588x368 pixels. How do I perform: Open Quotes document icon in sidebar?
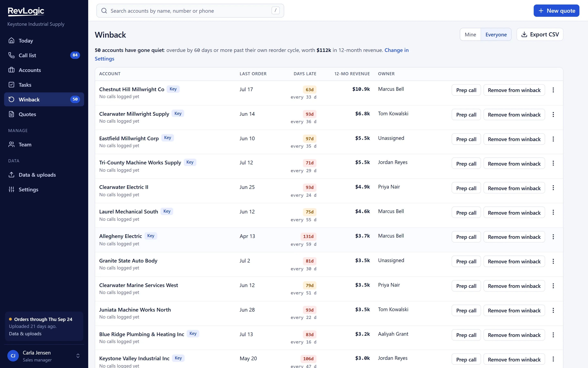pyautogui.click(x=11, y=114)
